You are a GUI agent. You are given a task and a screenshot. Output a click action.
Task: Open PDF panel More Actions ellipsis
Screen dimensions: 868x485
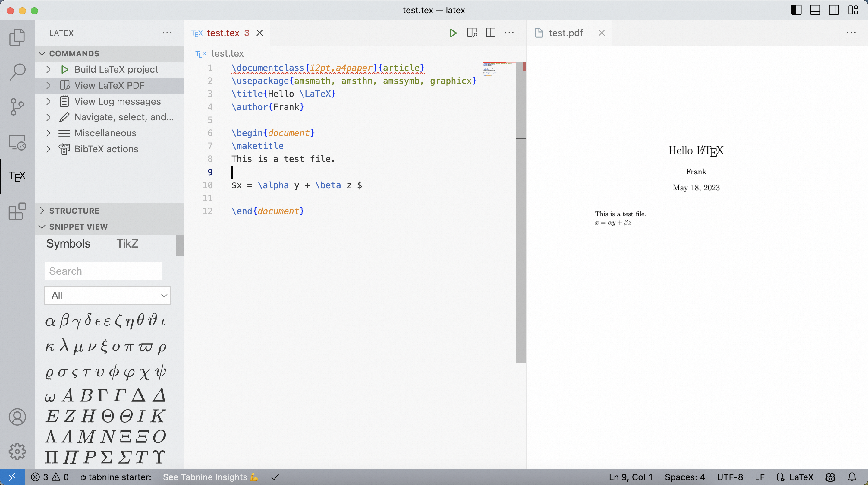(851, 33)
